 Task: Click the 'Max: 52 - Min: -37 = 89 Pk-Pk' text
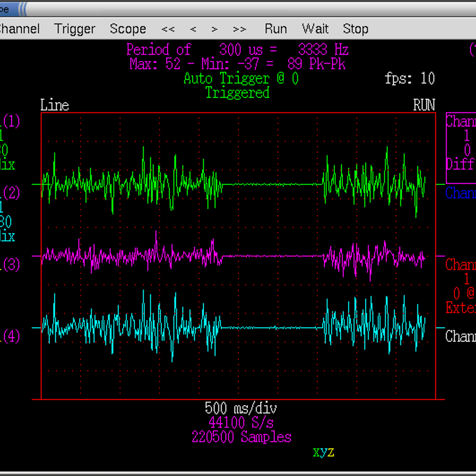click(237, 64)
